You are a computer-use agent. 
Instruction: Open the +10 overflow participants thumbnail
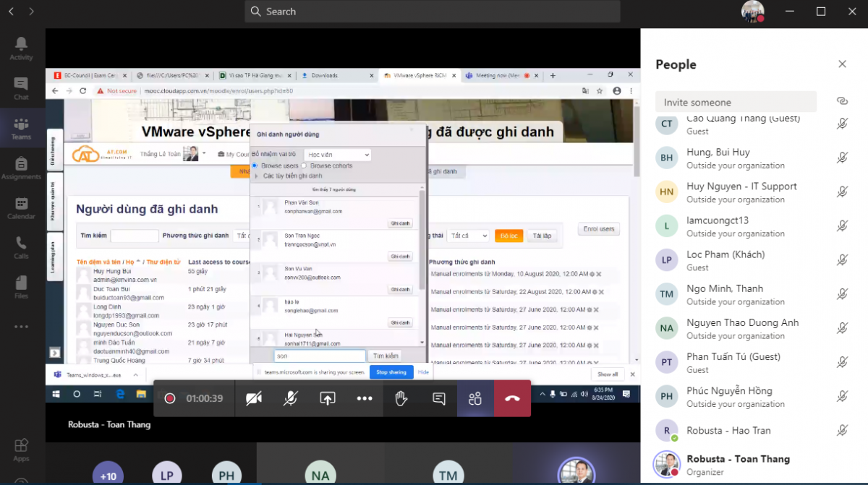pos(108,473)
